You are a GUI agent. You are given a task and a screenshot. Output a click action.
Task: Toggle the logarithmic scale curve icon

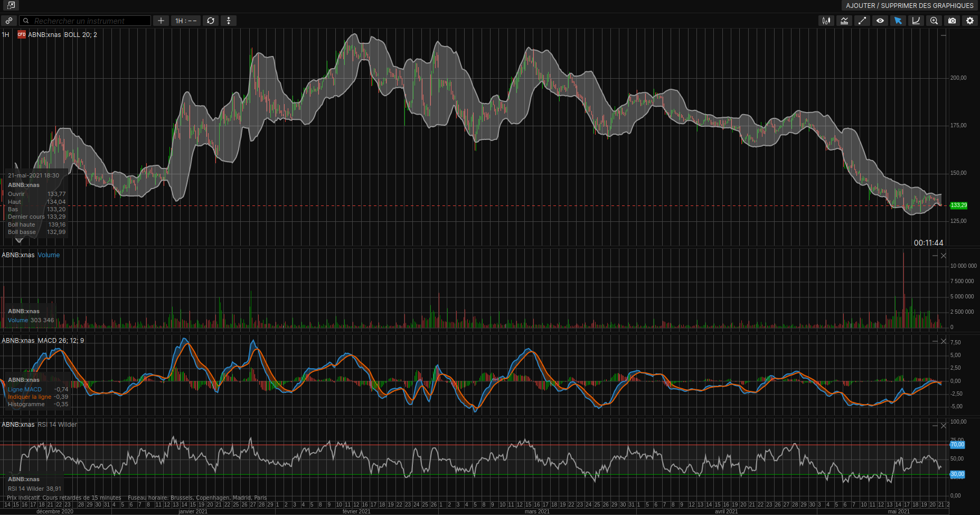coord(916,21)
